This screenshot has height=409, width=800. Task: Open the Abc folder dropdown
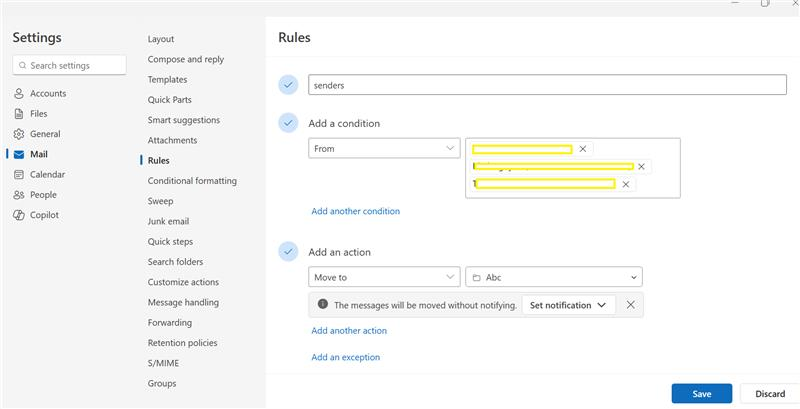click(x=554, y=277)
